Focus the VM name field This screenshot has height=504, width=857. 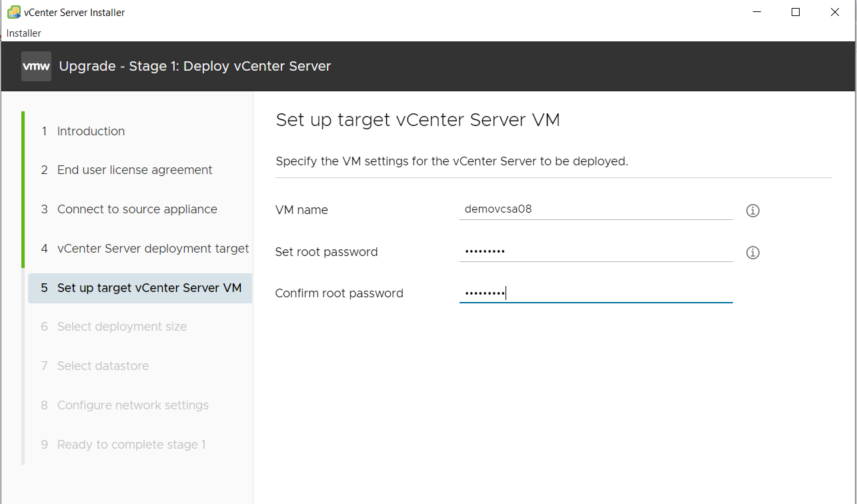pos(596,209)
